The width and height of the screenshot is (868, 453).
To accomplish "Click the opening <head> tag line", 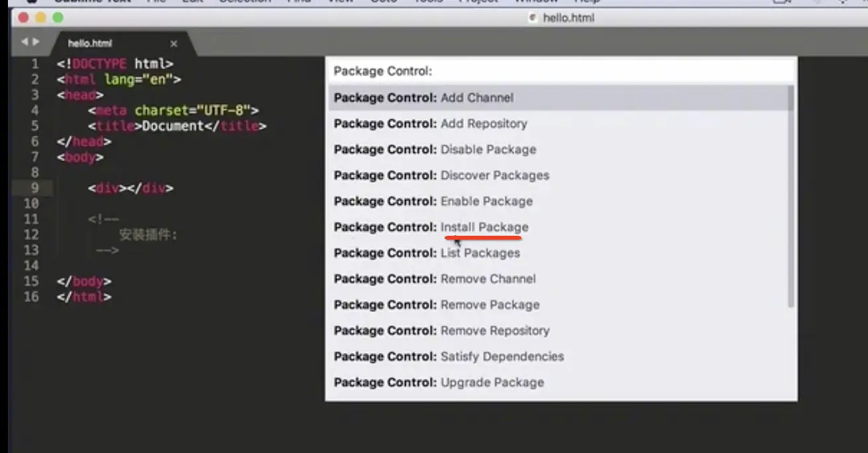I will pyautogui.click(x=81, y=95).
